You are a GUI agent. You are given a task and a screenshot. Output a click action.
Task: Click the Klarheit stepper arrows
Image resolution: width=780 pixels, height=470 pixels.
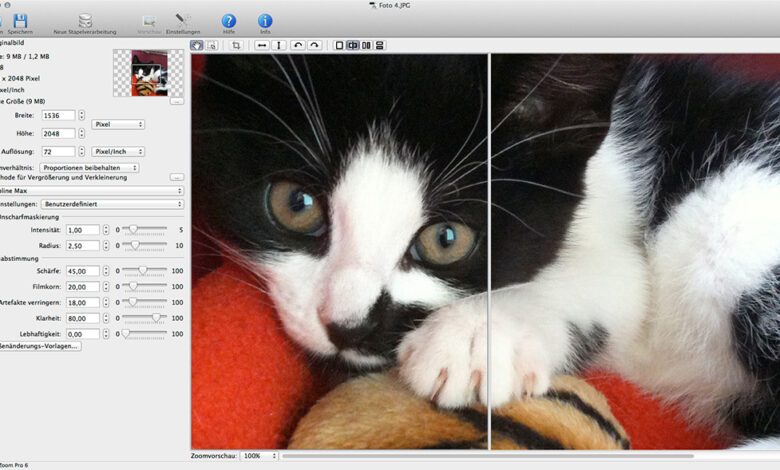click(x=106, y=318)
